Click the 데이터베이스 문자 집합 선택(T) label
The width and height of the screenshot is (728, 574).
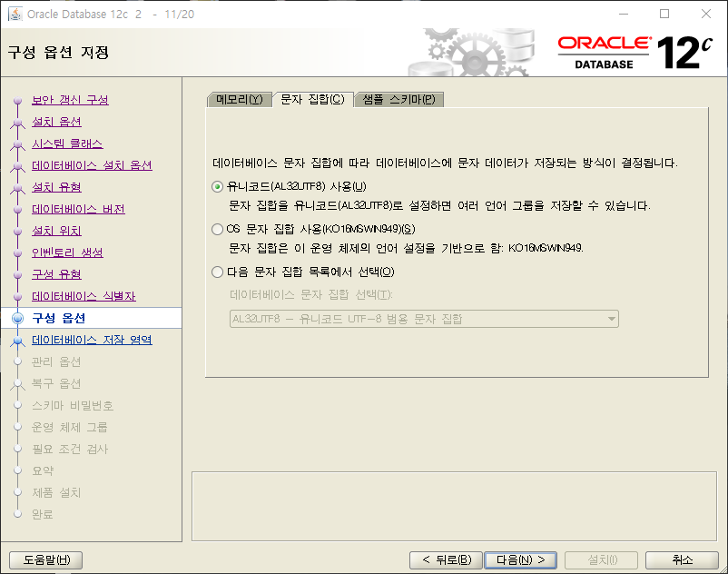coord(311,295)
